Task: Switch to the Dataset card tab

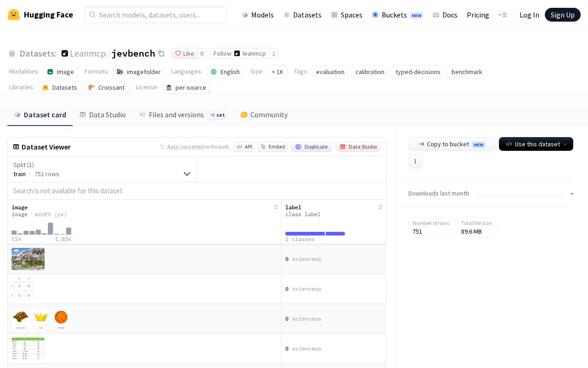Action: coord(40,115)
